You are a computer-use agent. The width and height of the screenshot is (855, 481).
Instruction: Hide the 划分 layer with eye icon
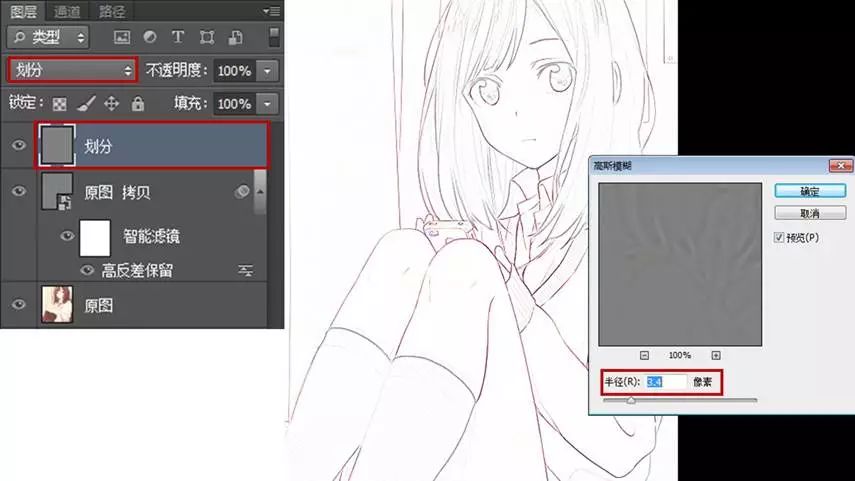(18, 146)
